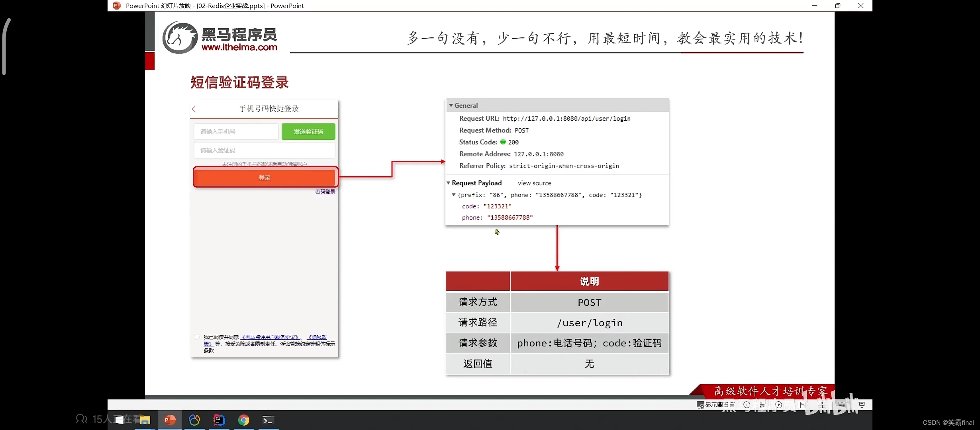The height and width of the screenshot is (430, 980).
Task: Click the back chevron on the login form
Action: 194,109
